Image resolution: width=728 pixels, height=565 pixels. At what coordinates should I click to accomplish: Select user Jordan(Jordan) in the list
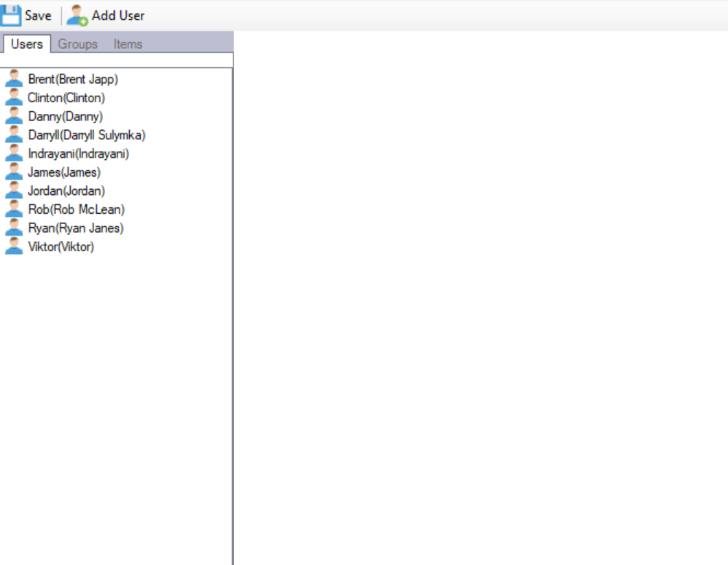(x=66, y=191)
